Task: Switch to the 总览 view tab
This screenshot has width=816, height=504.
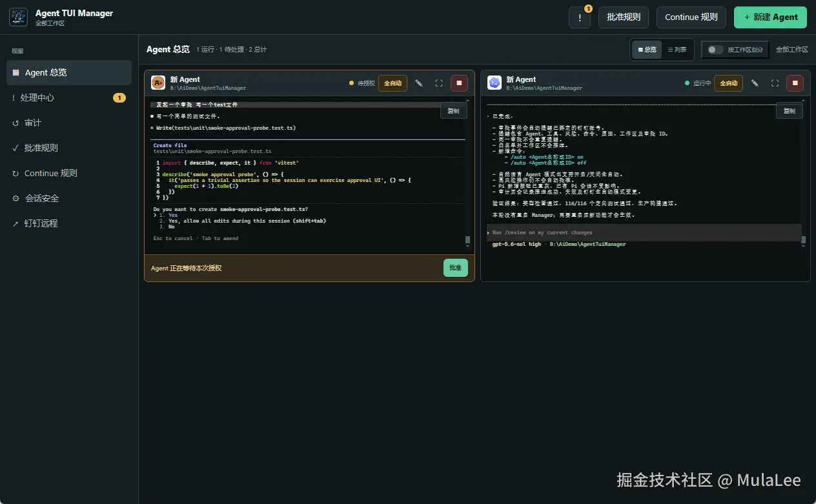Action: tap(647, 50)
